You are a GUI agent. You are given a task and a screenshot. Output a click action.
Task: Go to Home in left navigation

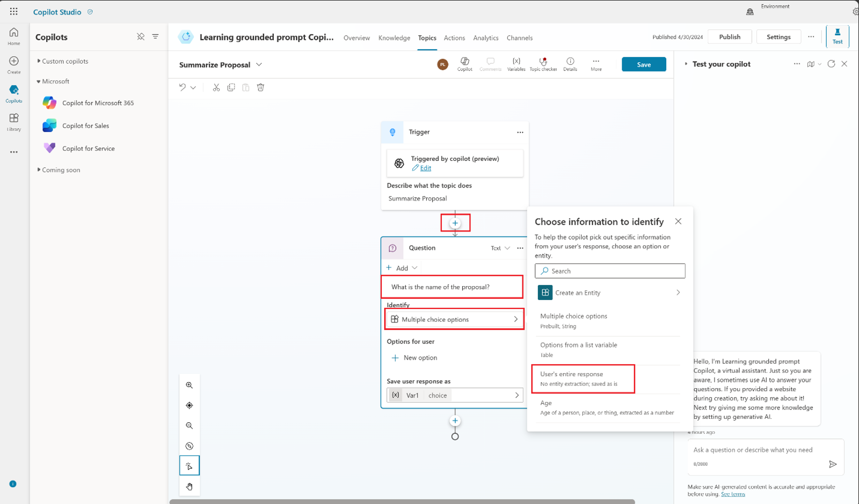tap(14, 36)
